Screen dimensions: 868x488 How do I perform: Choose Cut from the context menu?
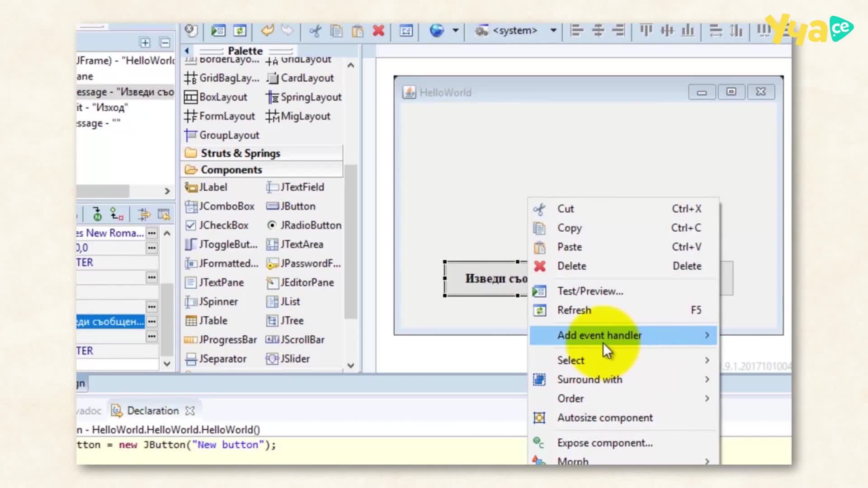pyautogui.click(x=623, y=209)
